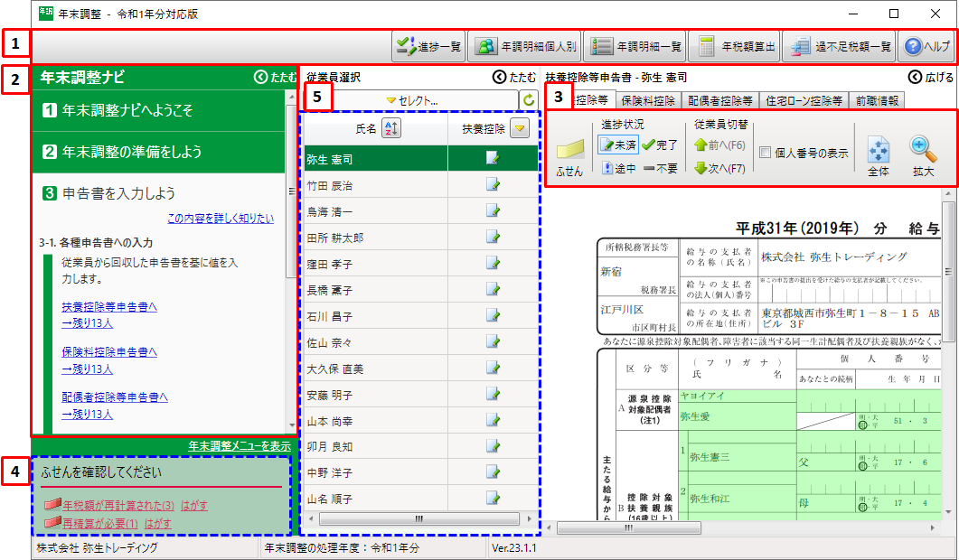Viewport: 959px width, 560px height.
Task: Click the status icon for 長橋 薫子
Action: click(493, 289)
